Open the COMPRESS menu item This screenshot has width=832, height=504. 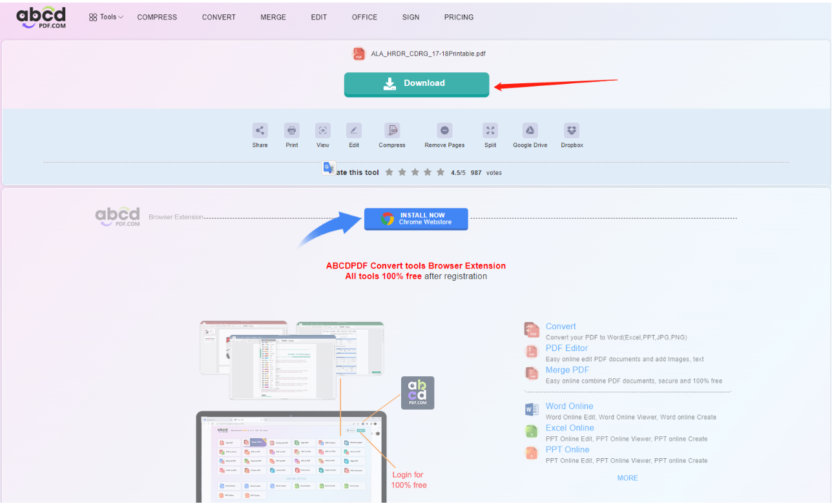[x=157, y=17]
